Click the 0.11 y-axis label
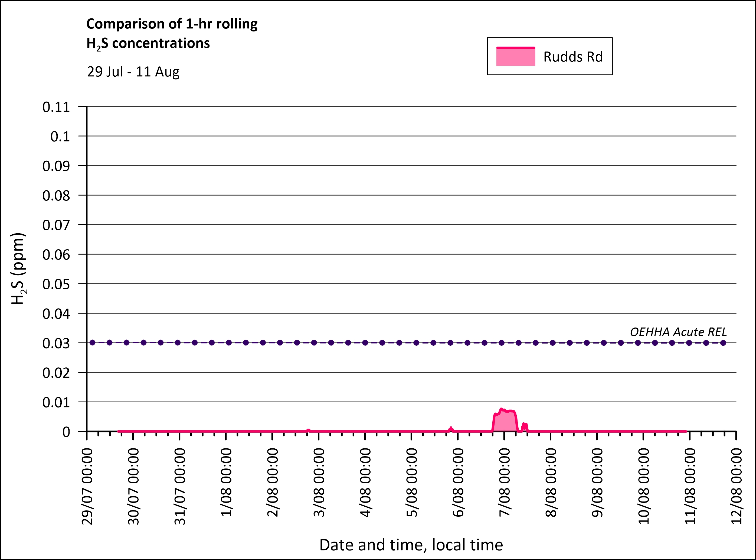This screenshot has height=560, width=756. click(56, 107)
